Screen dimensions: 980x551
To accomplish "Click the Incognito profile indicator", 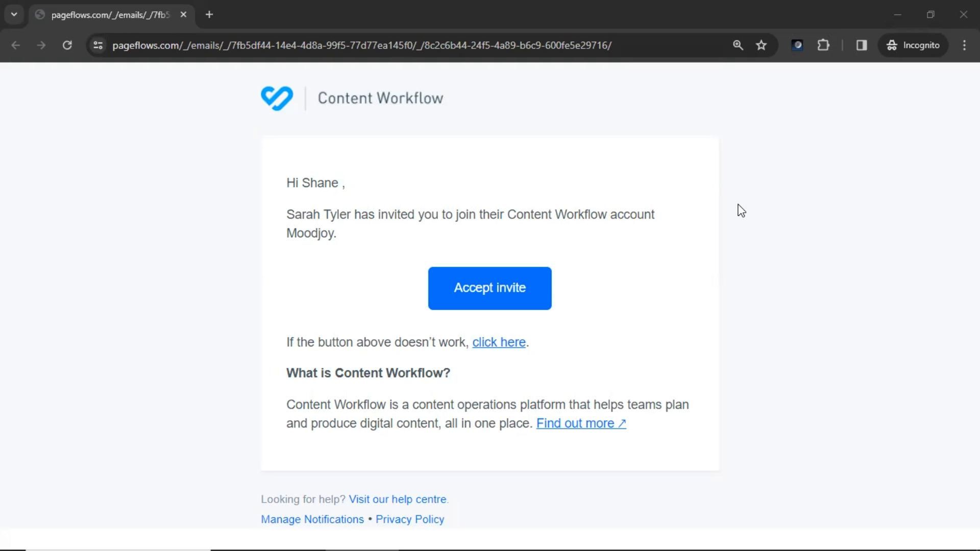I will (x=913, y=45).
